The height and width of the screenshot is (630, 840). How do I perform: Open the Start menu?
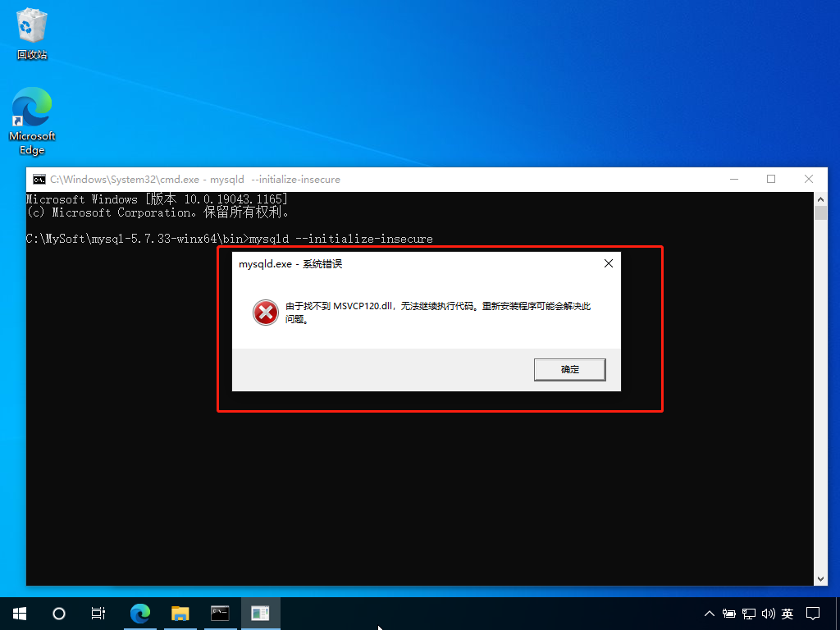point(19,613)
